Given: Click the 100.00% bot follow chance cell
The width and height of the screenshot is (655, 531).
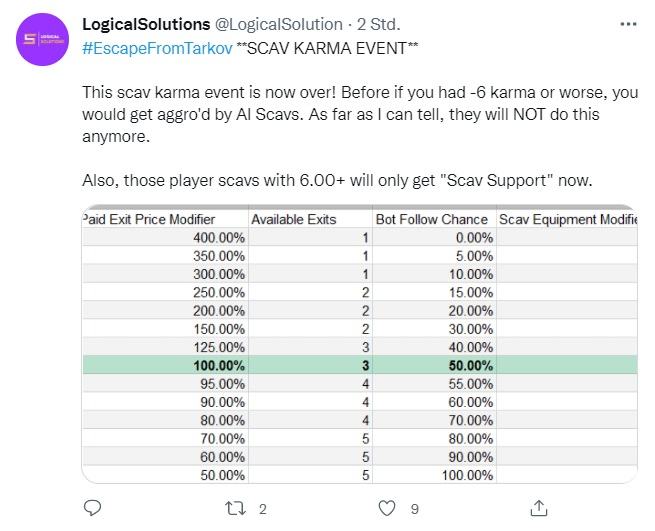Looking at the screenshot, I should pos(467,475).
